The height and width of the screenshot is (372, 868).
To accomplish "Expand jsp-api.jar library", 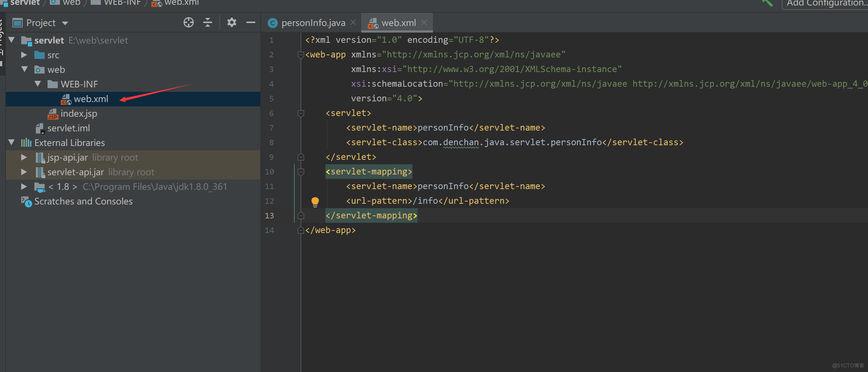I will 24,157.
